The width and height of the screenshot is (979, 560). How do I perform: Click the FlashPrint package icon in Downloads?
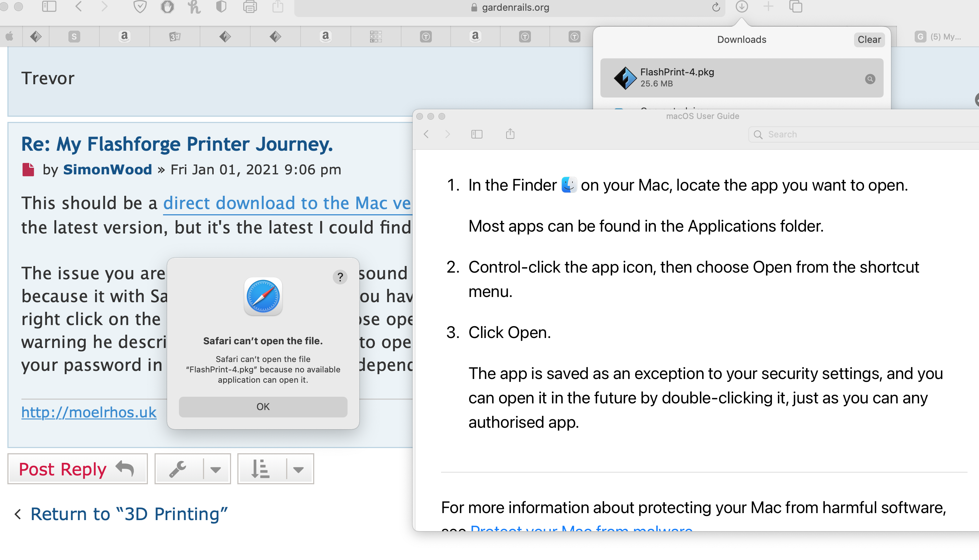pyautogui.click(x=624, y=78)
